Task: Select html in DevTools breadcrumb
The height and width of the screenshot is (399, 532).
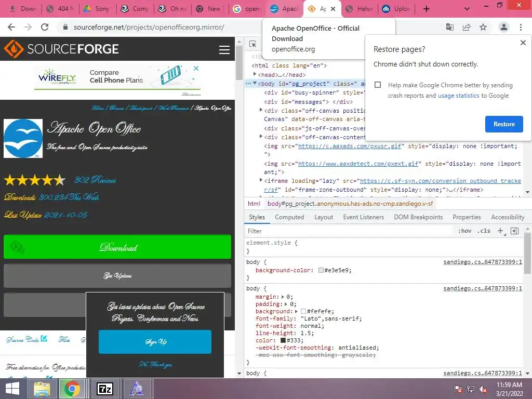Action: (254, 204)
